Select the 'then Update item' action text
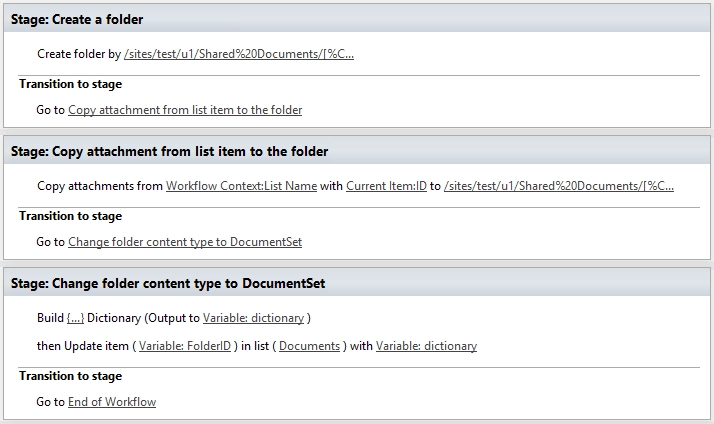 tap(83, 346)
